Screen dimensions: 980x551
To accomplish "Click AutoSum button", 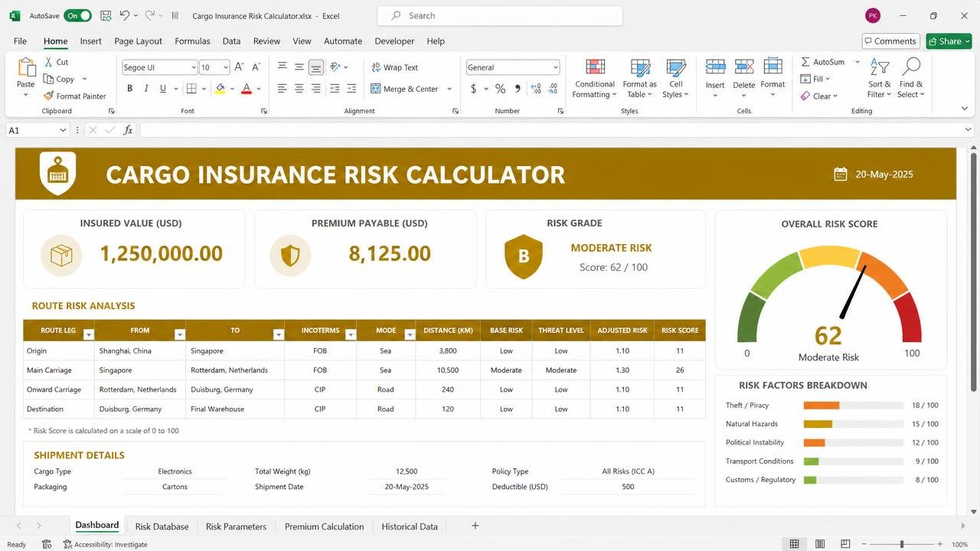I will [x=823, y=62].
